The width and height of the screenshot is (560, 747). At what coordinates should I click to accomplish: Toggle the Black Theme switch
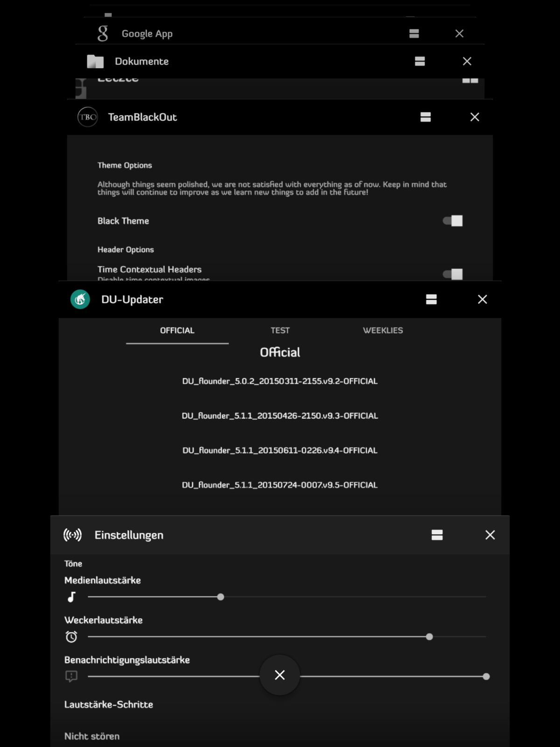point(453,221)
